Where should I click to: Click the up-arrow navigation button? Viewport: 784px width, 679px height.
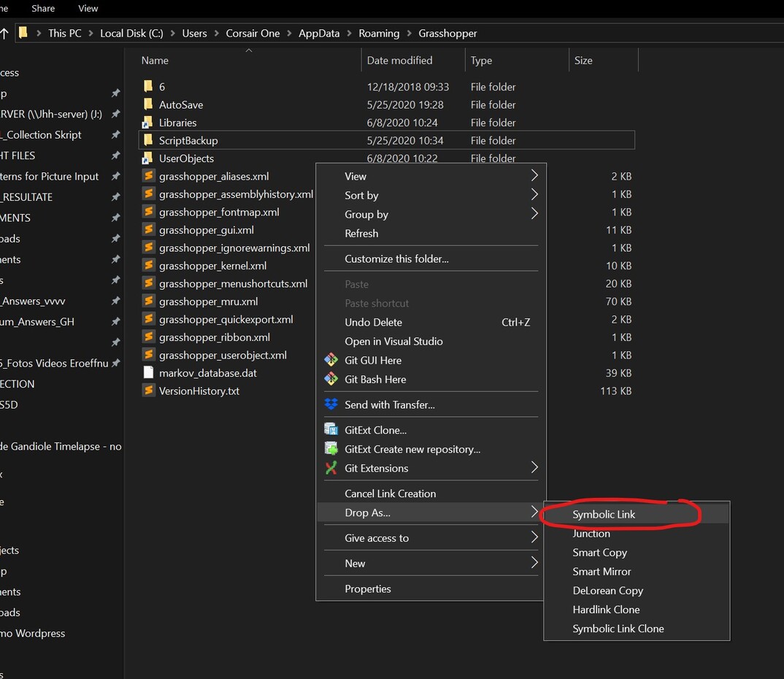pos(7,33)
